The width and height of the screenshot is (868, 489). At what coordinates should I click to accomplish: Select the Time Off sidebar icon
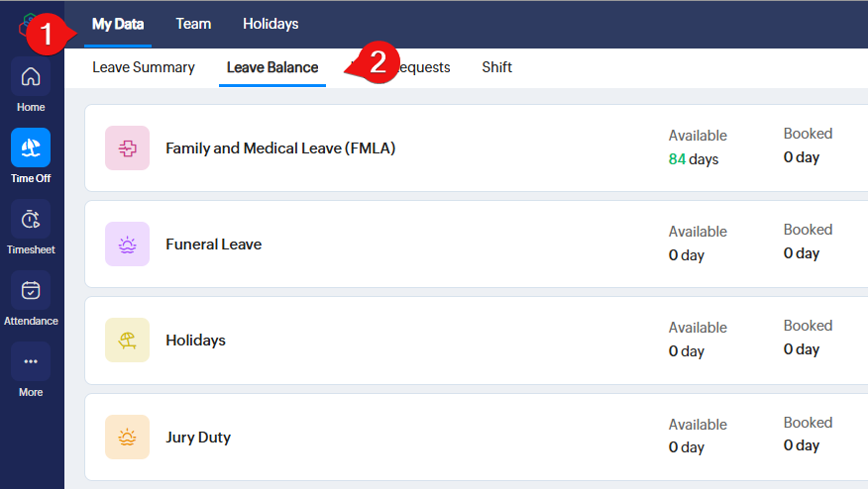click(31, 148)
